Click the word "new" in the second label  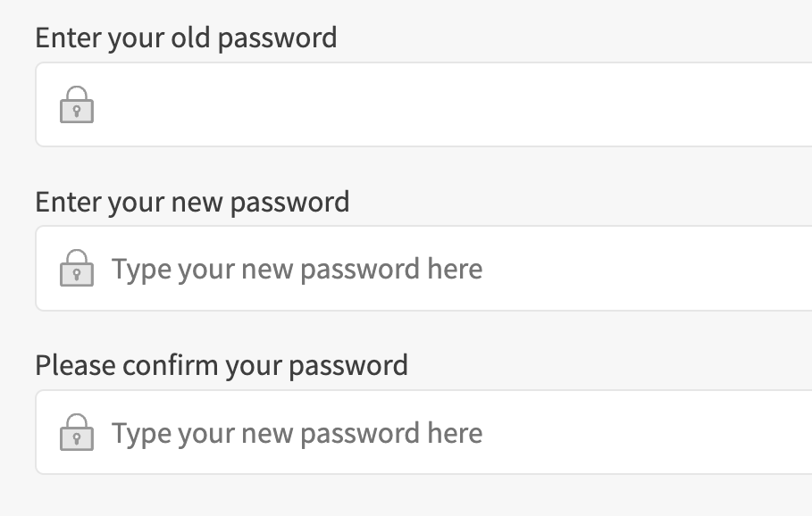199,202
